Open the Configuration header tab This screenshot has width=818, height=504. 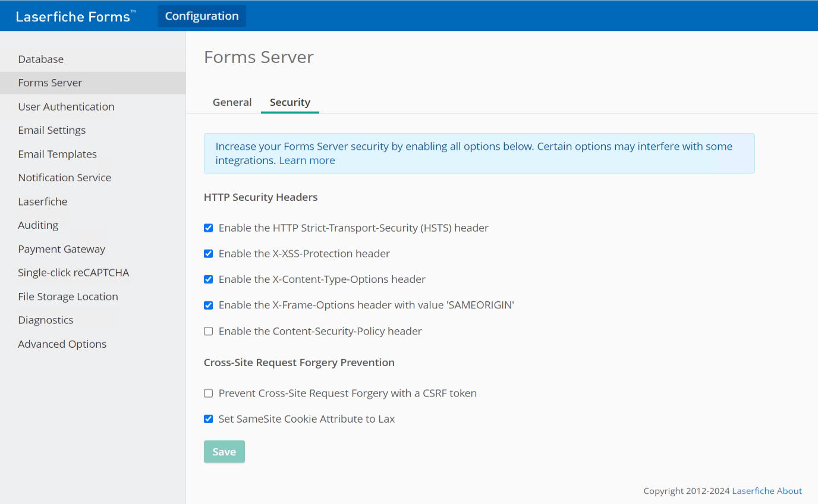point(202,16)
